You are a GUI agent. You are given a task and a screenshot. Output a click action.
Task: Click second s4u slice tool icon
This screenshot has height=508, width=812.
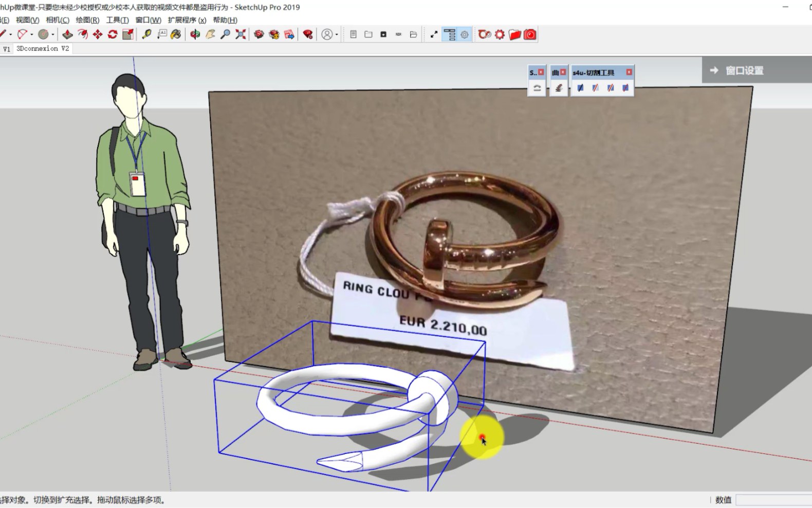pyautogui.click(x=595, y=88)
